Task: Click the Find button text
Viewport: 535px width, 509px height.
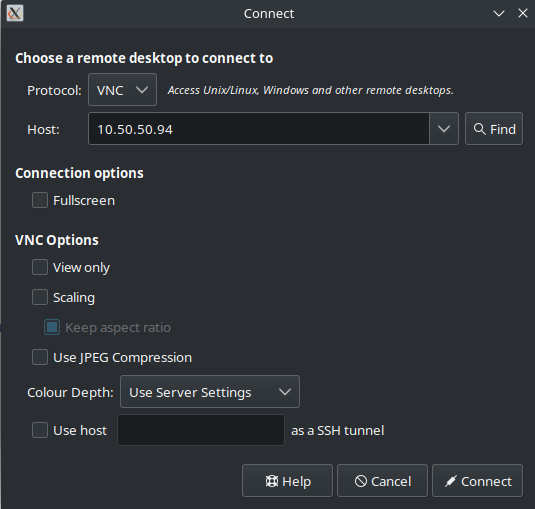Action: pos(503,129)
